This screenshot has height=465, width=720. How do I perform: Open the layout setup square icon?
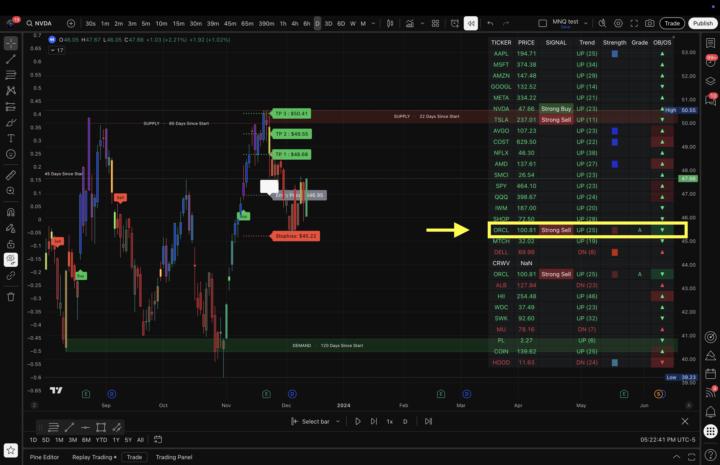click(x=542, y=23)
